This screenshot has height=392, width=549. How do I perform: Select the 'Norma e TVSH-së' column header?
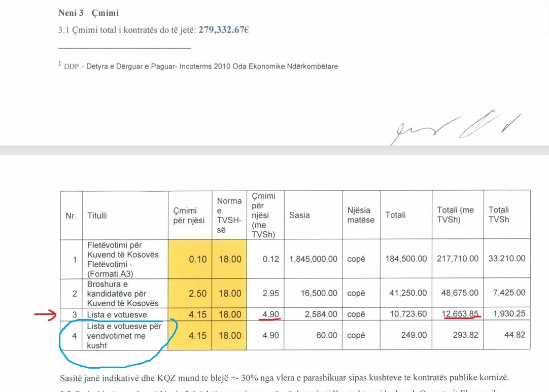click(229, 215)
